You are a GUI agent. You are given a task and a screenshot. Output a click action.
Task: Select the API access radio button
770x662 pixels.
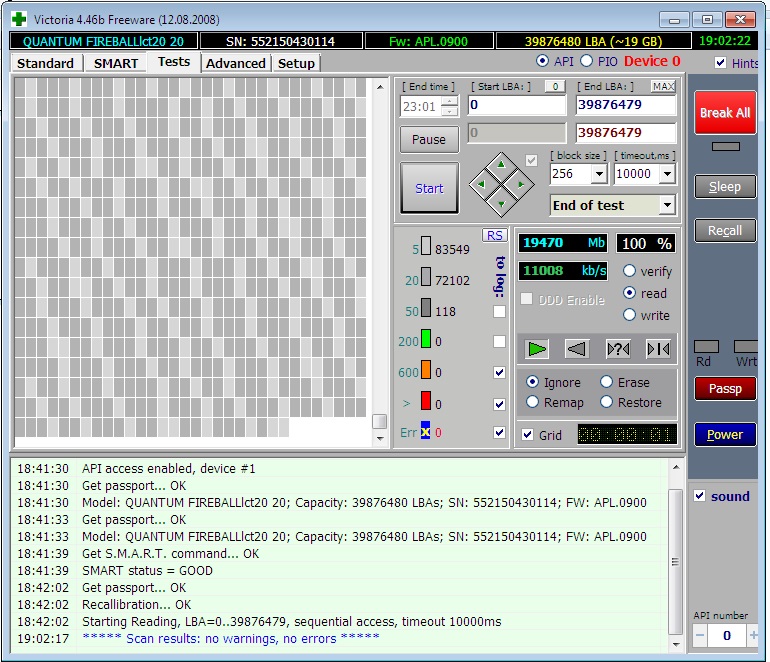point(542,61)
